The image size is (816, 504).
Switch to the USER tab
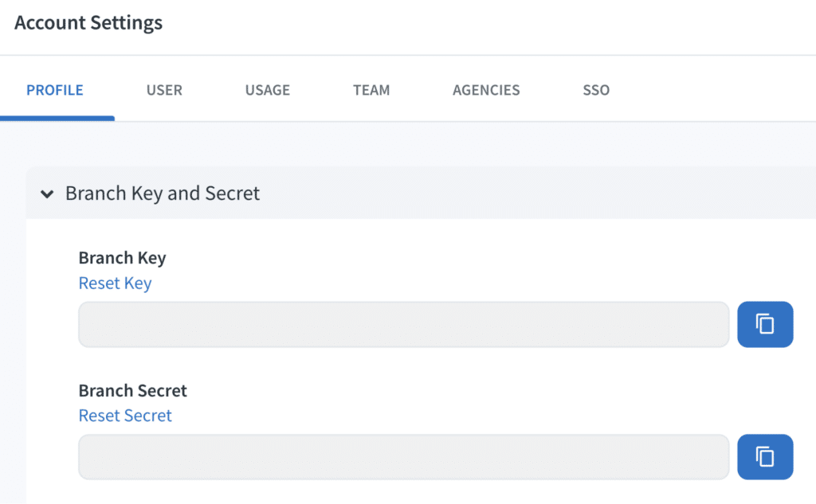(x=164, y=90)
